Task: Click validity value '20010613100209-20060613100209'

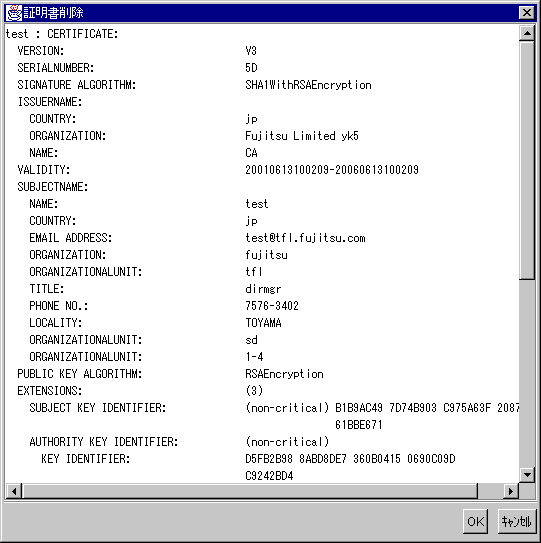Action: point(332,170)
